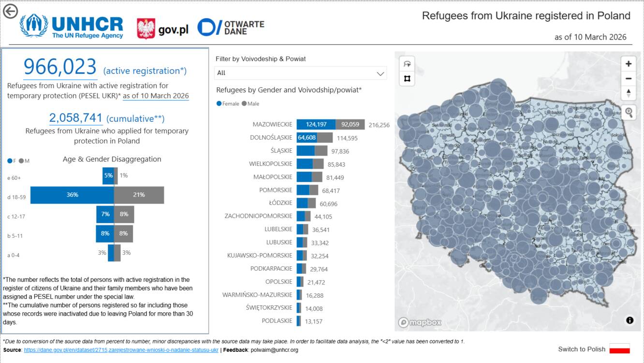The image size is (644, 363).
Task: Activate the lasso select map tool
Action: 407,64
